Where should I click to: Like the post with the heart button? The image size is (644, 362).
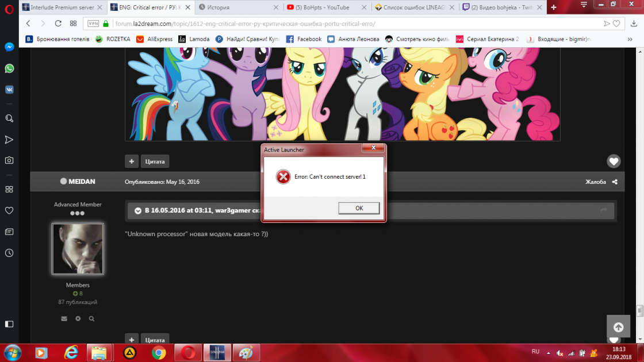pyautogui.click(x=614, y=161)
